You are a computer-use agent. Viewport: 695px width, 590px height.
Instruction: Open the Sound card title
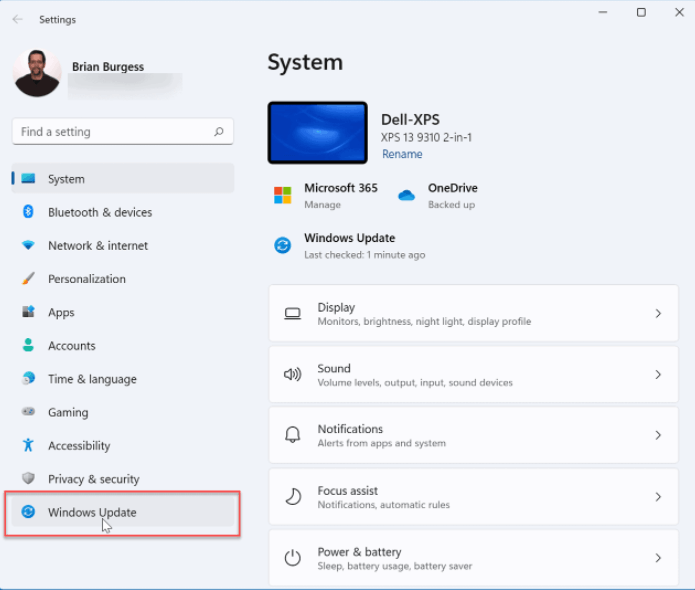click(x=334, y=368)
